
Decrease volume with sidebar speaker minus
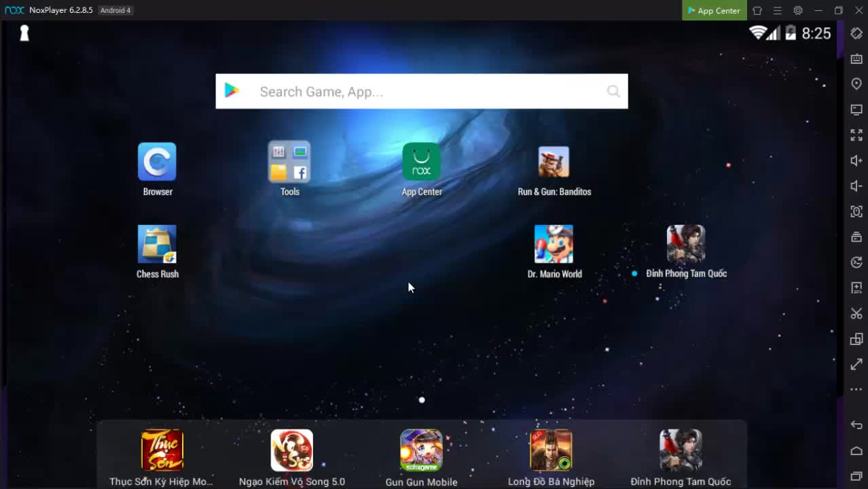pyautogui.click(x=856, y=186)
